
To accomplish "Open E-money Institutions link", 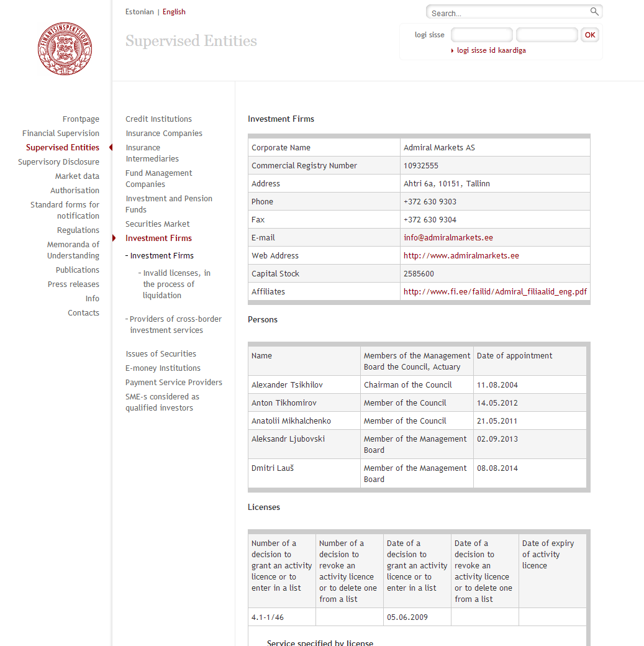I will point(163,368).
